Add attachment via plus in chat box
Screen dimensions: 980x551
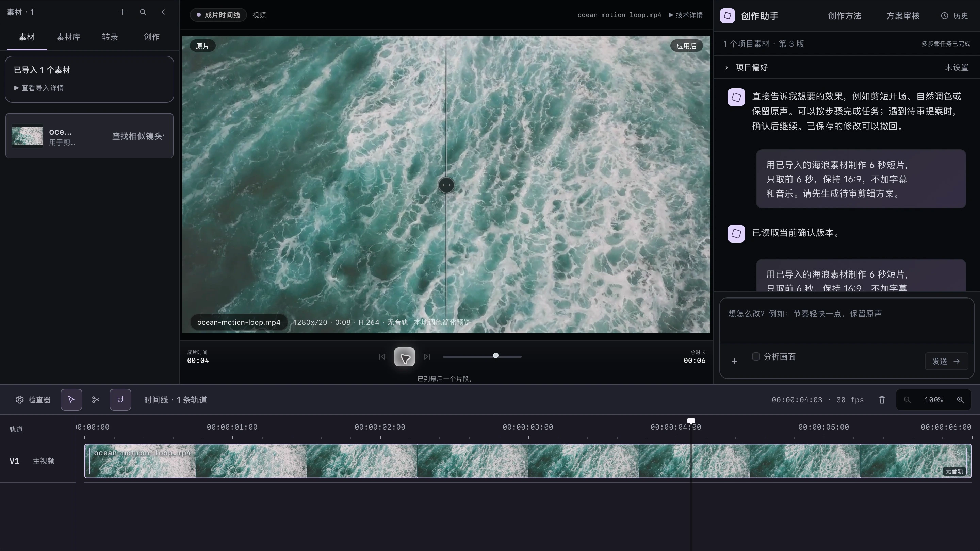coord(734,361)
